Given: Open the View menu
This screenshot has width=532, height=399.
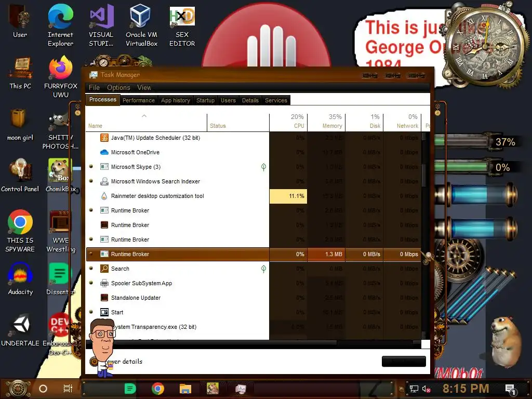Looking at the screenshot, I should 144,87.
